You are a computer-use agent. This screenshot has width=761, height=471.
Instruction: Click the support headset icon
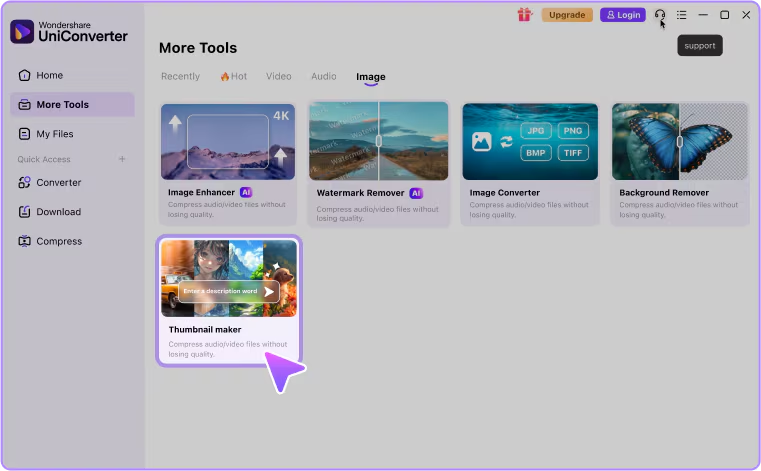click(x=660, y=15)
